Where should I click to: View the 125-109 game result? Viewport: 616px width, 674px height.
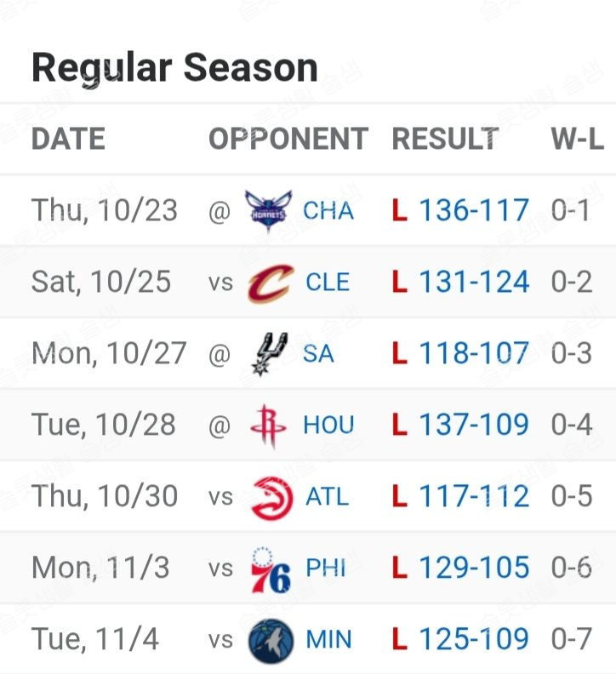click(473, 639)
